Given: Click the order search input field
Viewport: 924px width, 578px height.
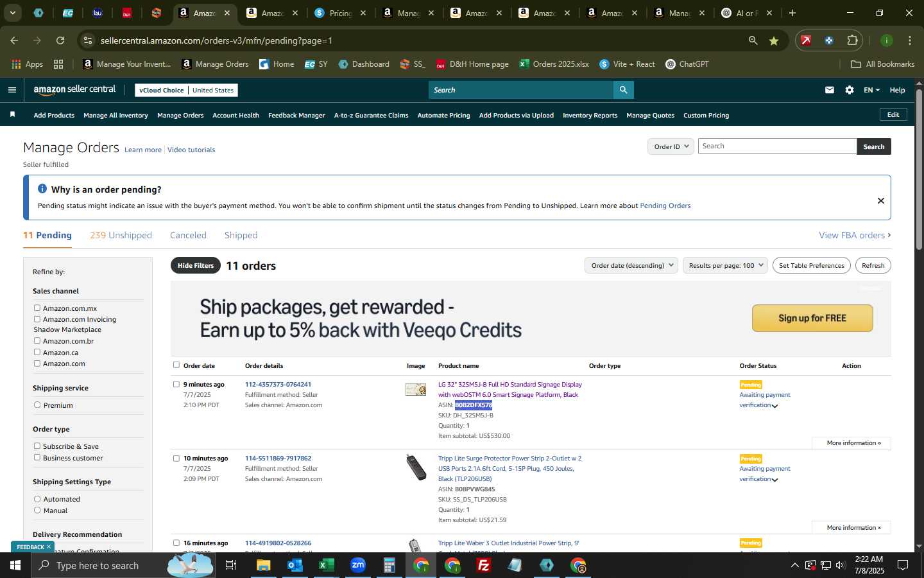Looking at the screenshot, I should [777, 146].
